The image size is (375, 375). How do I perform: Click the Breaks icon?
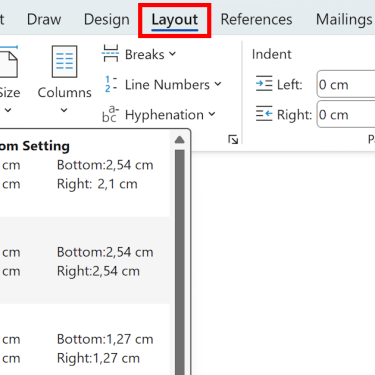(x=110, y=54)
